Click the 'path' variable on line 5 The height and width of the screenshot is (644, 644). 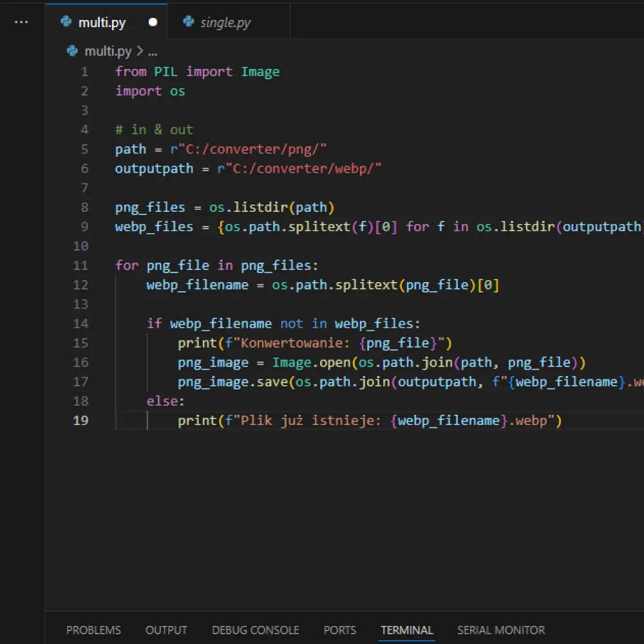click(131, 149)
